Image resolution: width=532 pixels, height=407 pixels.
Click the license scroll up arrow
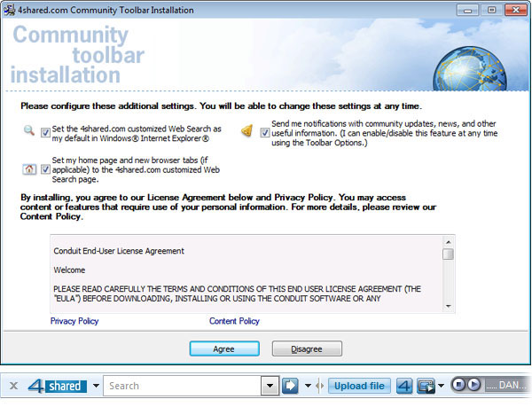coord(448,242)
